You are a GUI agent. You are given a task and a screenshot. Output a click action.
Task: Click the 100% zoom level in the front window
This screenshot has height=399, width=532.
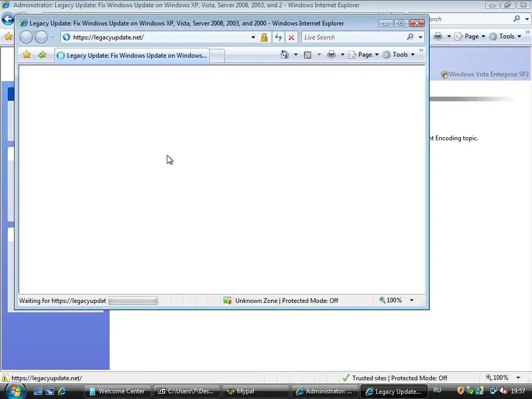pyautogui.click(x=391, y=300)
